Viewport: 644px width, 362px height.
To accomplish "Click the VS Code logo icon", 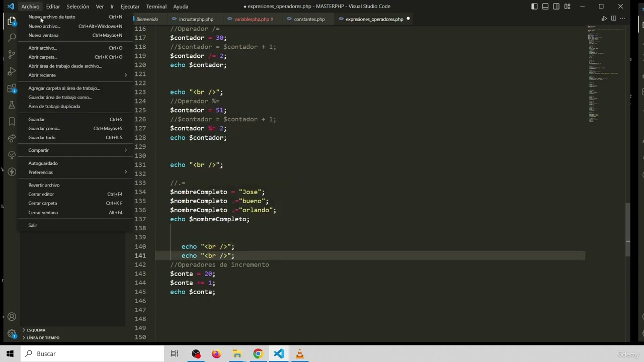I will coord(11,7).
